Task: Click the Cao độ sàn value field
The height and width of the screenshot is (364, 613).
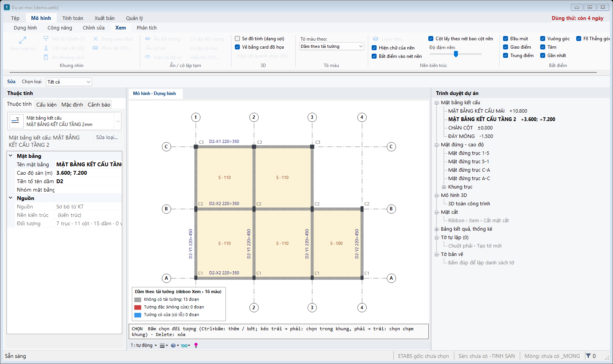Action: coord(89,173)
